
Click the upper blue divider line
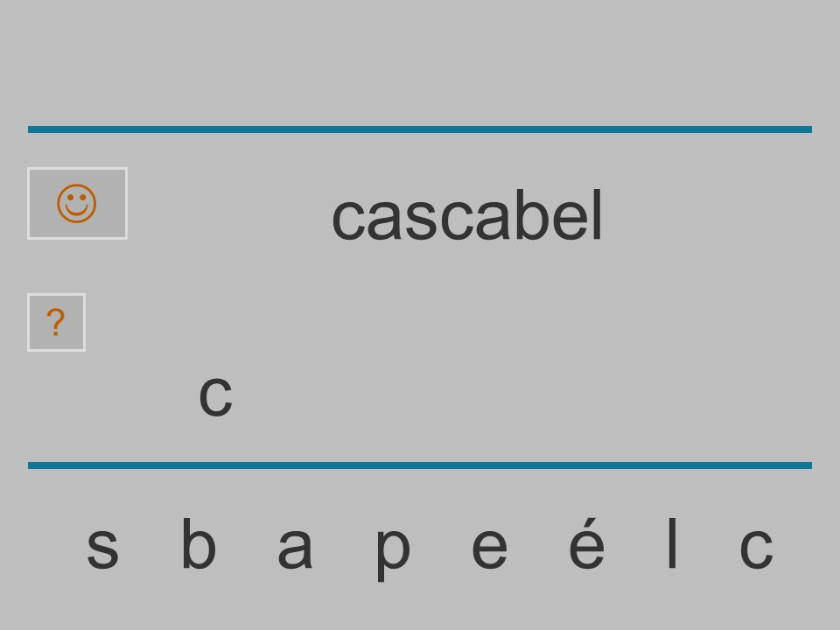pyautogui.click(x=420, y=129)
